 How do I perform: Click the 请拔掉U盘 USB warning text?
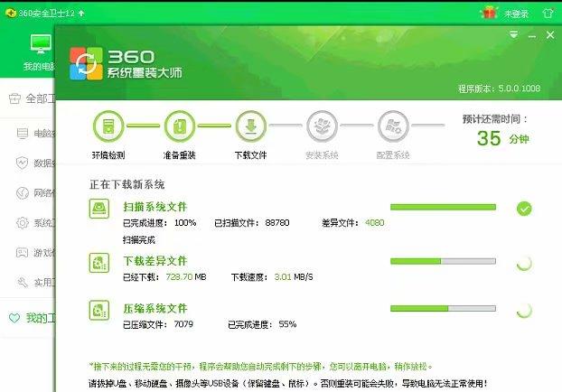pos(288,384)
